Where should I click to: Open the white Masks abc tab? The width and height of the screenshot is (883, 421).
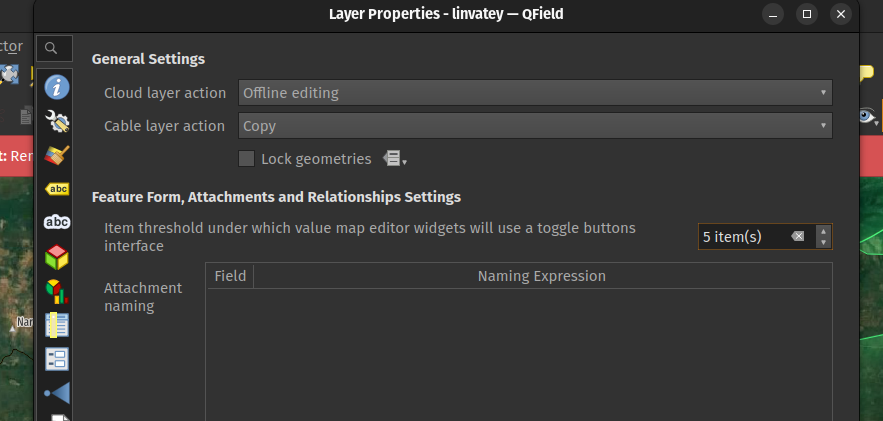click(57, 222)
